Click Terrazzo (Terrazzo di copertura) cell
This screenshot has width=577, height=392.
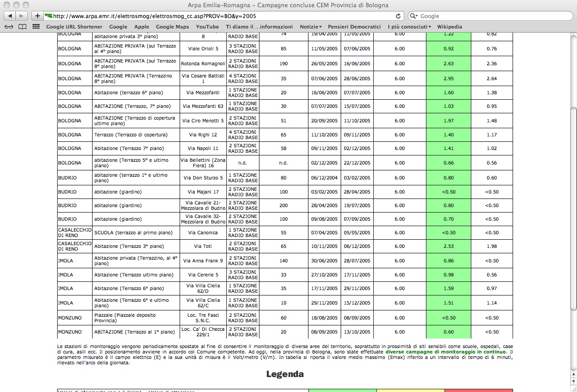(136, 135)
